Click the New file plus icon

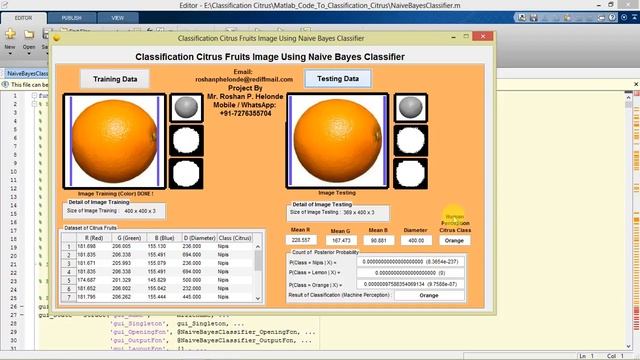point(10,34)
